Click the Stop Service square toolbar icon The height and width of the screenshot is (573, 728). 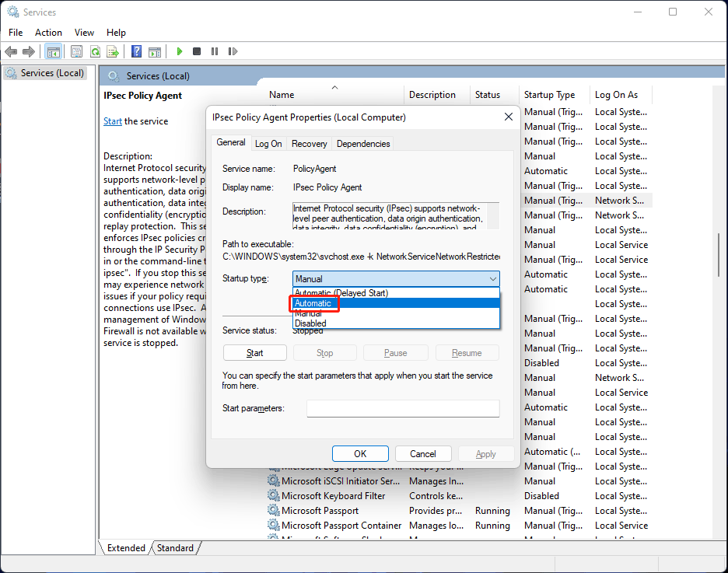pos(197,51)
